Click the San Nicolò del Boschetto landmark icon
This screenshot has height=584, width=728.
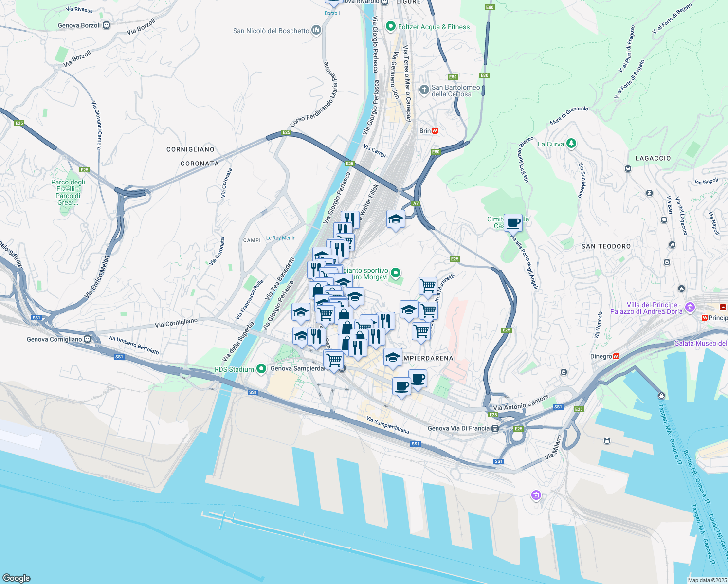click(x=315, y=30)
